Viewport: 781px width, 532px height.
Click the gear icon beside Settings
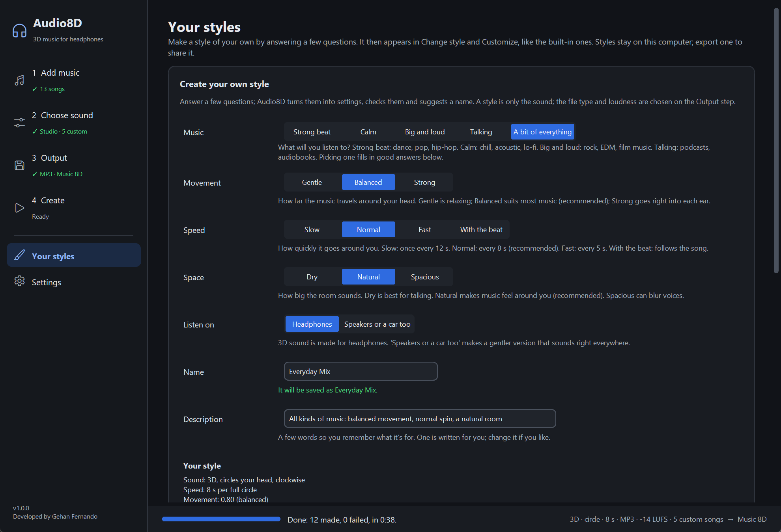19,281
